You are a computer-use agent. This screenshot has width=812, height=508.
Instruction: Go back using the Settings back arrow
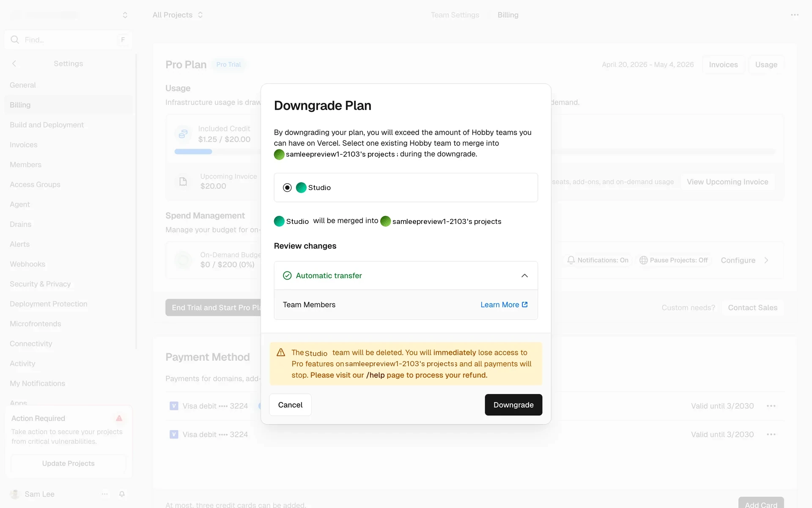tap(14, 63)
